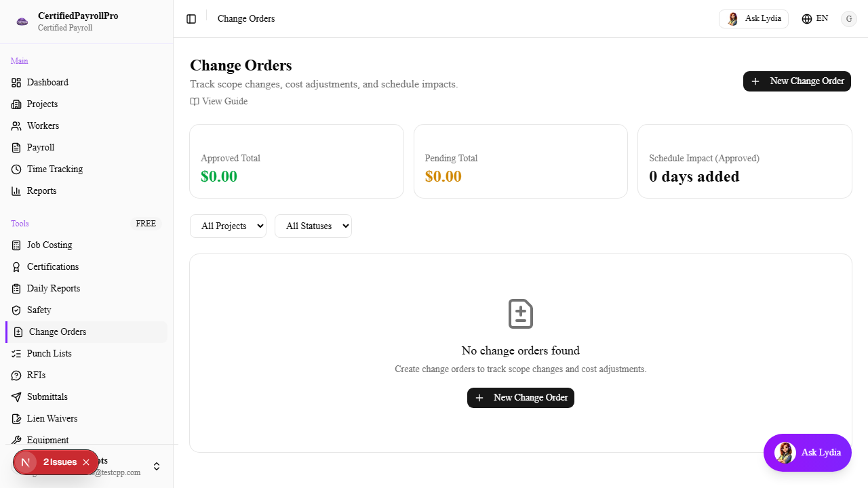Select the Dashboard icon in the sidebar

point(16,82)
